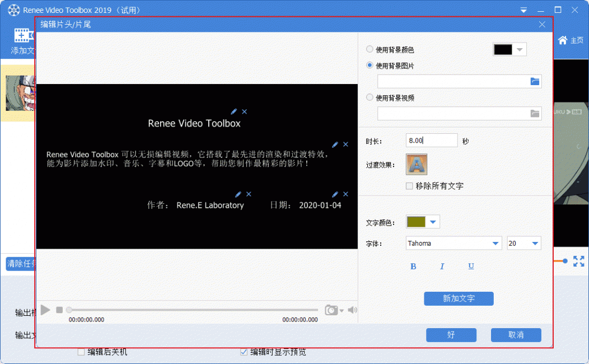
Task: Close the edit intro/outro dialog
Action: [542, 25]
